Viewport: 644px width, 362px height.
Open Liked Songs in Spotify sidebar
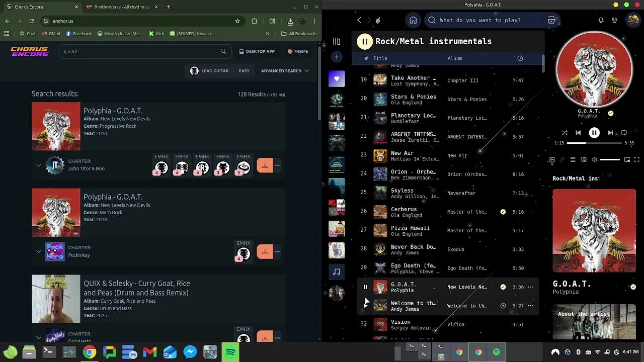pyautogui.click(x=337, y=78)
